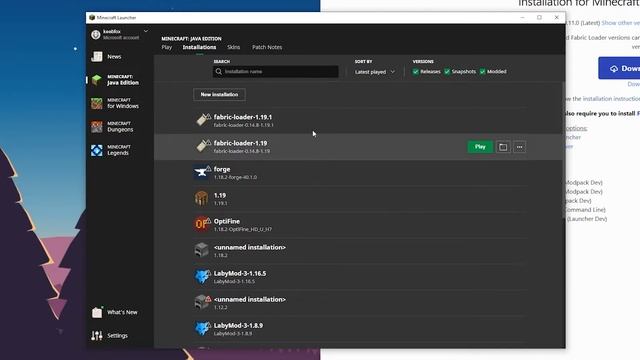This screenshot has height=360, width=640.
Task: Select the LabyMod-3-1.8.9 installation name
Action: [238, 326]
